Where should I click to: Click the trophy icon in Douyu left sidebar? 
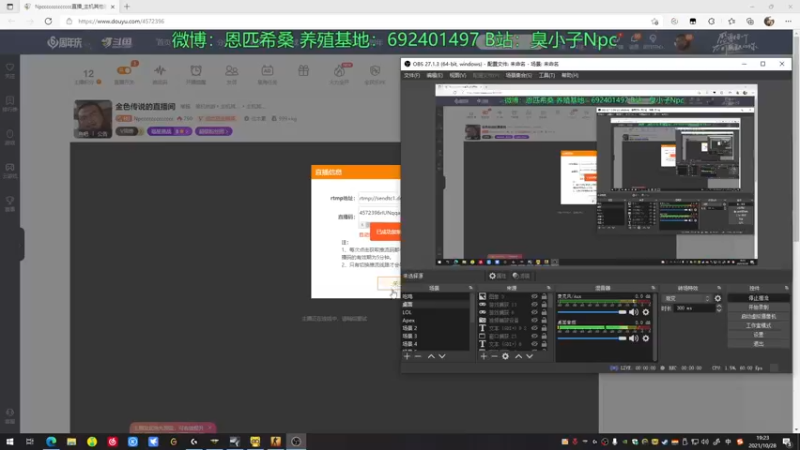point(10,201)
